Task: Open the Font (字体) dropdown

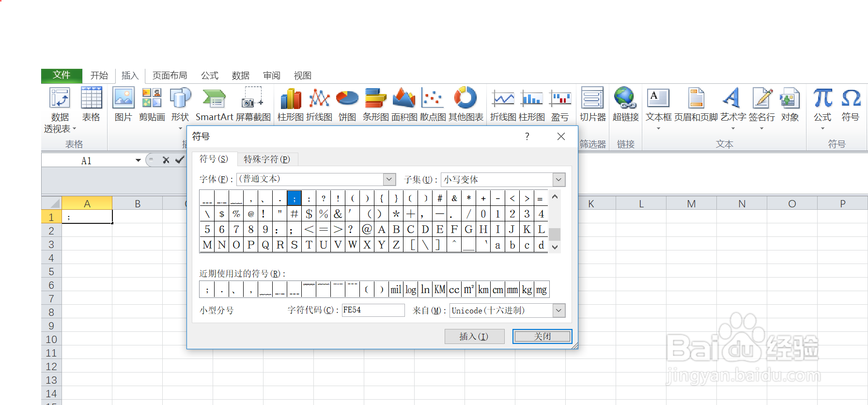Action: tap(389, 179)
